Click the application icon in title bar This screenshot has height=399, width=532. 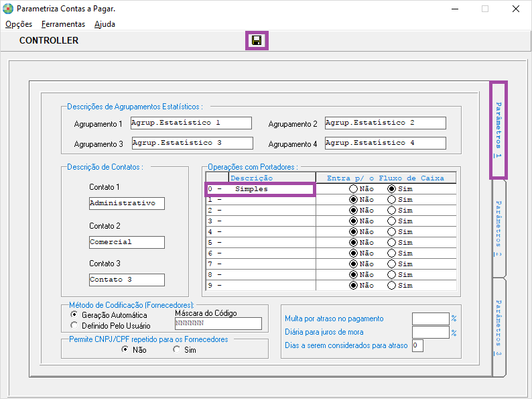tap(8, 9)
